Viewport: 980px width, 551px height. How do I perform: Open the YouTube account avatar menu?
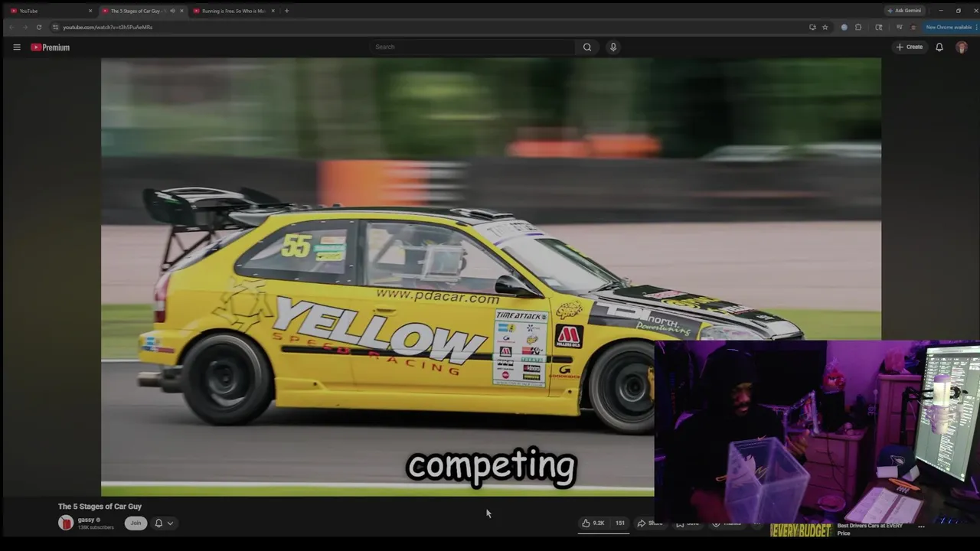point(962,47)
